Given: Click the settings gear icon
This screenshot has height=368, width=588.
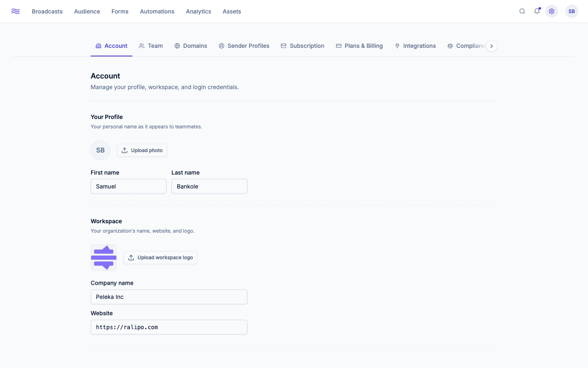Looking at the screenshot, I should click(x=552, y=11).
